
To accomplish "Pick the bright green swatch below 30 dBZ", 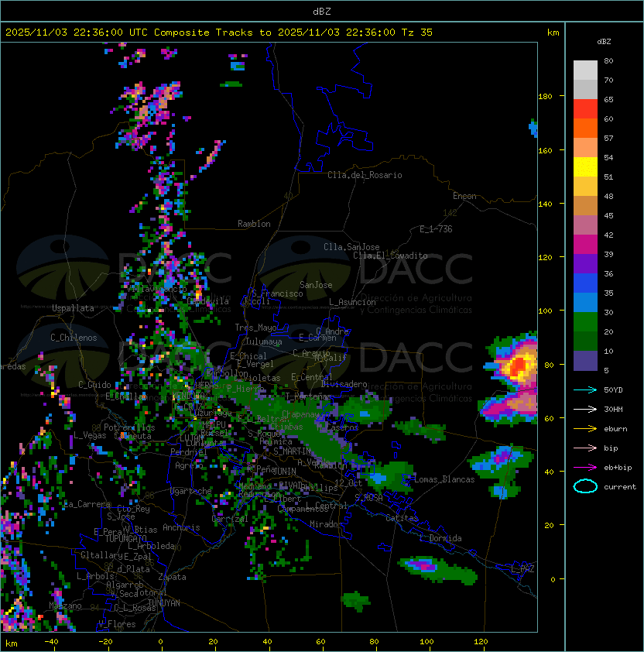I will (x=585, y=322).
